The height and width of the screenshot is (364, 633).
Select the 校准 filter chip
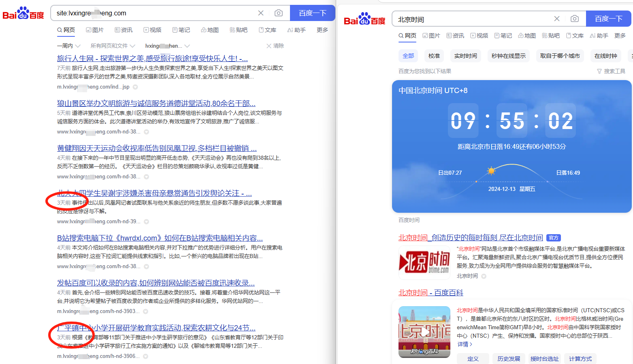(434, 56)
